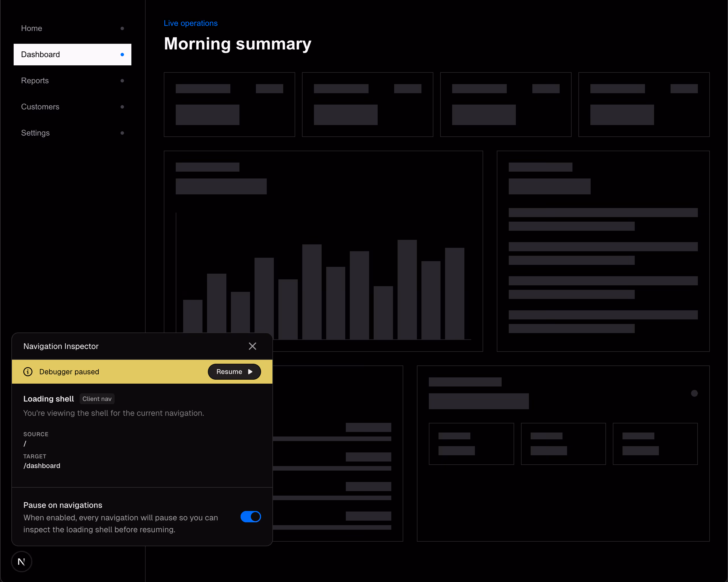Open the Next.js dev tools N badge
The height and width of the screenshot is (582, 728).
click(x=22, y=562)
